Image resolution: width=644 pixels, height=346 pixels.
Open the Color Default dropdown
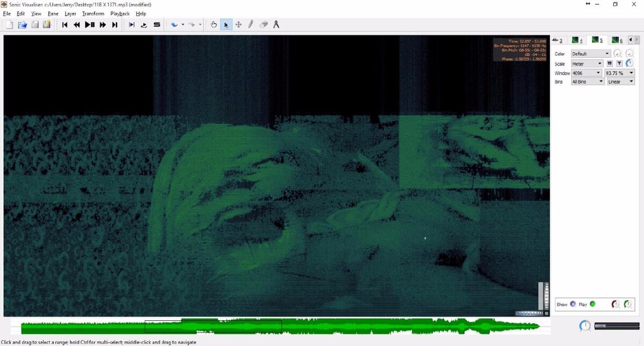pyautogui.click(x=590, y=54)
